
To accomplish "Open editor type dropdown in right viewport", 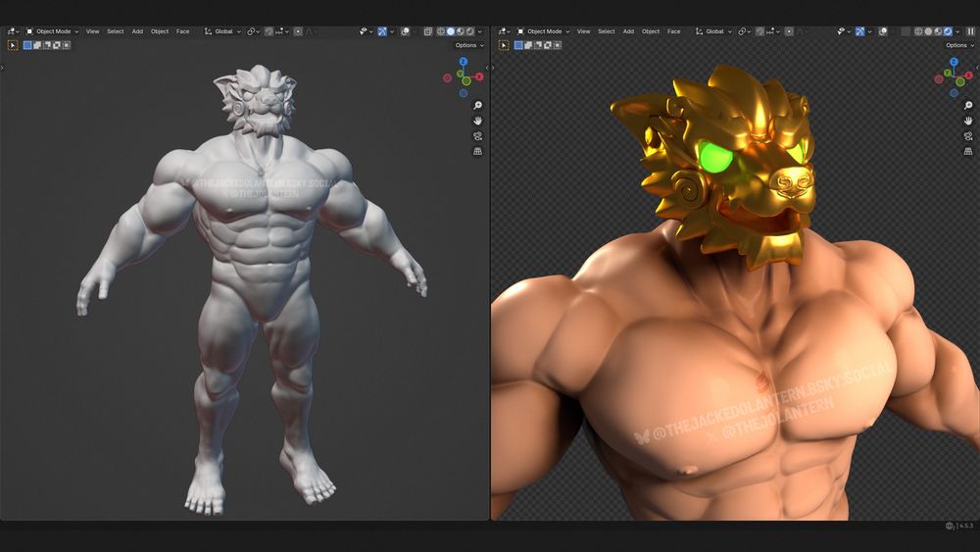I will [x=504, y=31].
